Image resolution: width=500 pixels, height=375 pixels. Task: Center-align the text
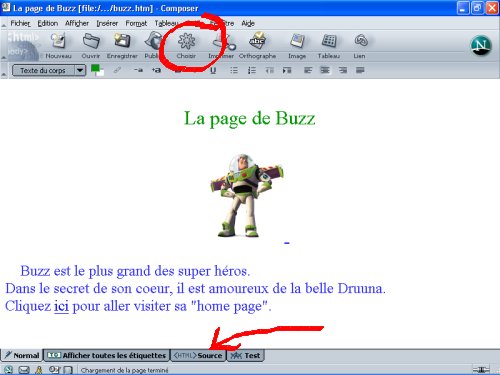(x=325, y=70)
